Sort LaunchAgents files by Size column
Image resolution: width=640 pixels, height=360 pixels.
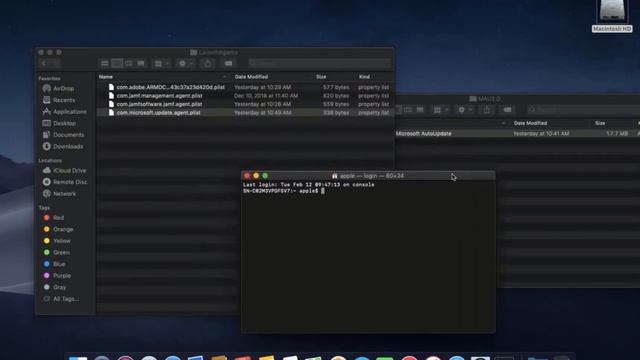point(321,77)
